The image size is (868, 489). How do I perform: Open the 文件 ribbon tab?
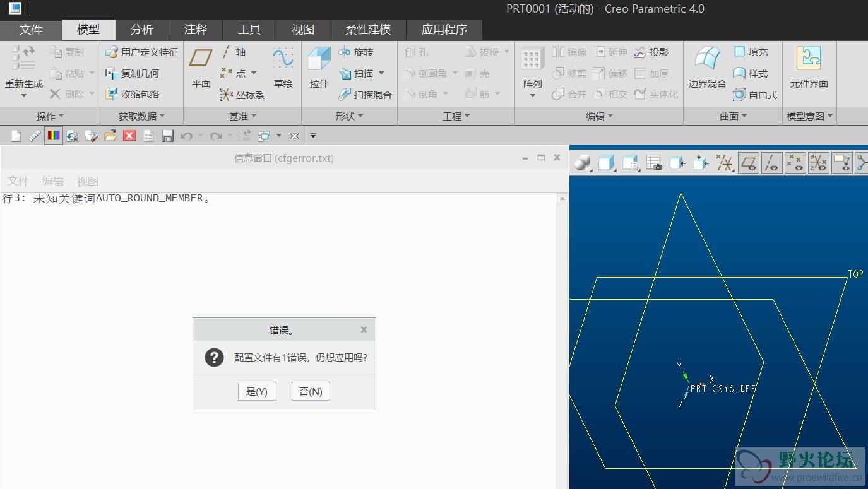[x=31, y=30]
